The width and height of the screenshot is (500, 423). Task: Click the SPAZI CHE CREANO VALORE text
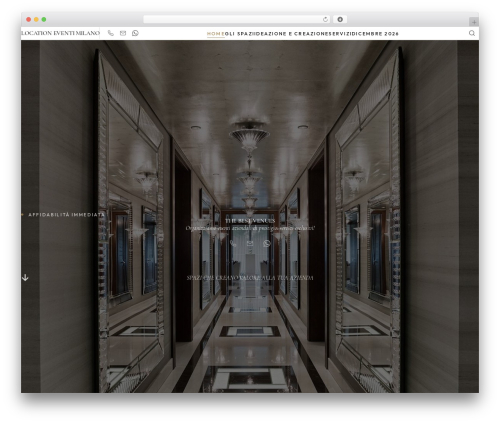click(x=250, y=278)
